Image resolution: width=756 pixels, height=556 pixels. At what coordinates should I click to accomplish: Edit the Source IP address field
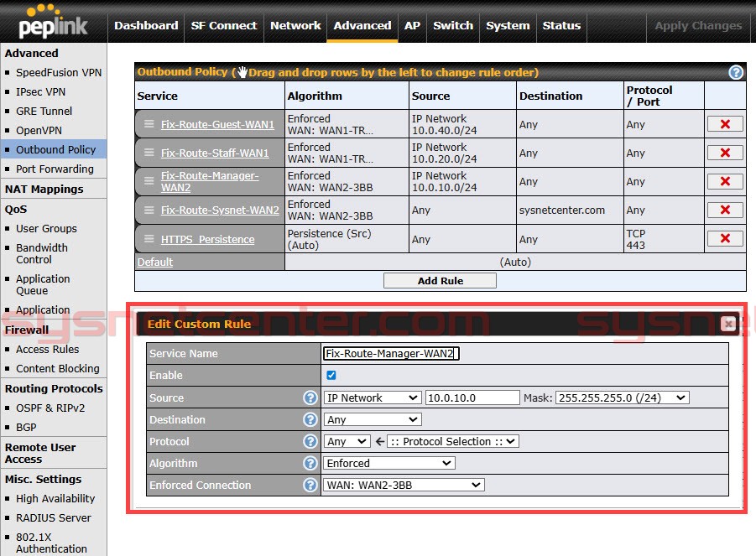472,398
